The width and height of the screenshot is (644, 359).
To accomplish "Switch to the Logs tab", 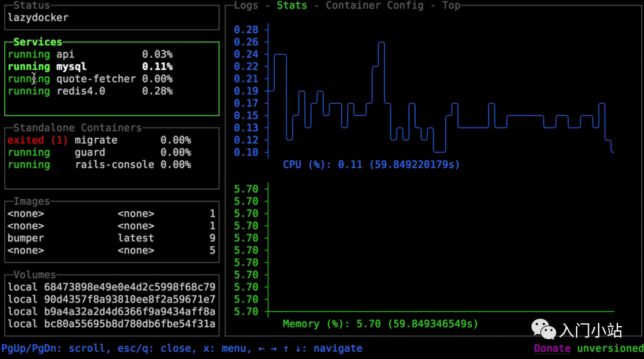I will point(246,5).
